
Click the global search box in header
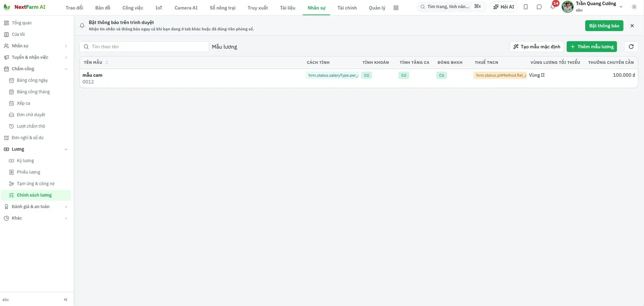pos(451,7)
